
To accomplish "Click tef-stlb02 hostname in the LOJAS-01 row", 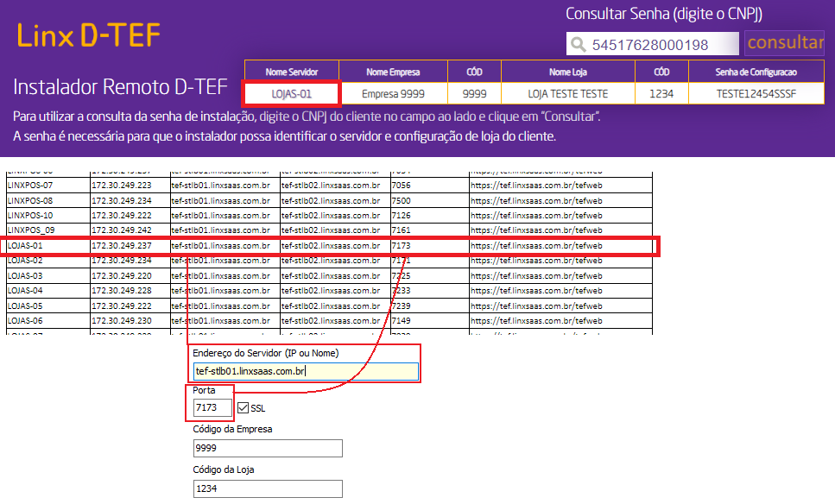I will [x=331, y=246].
